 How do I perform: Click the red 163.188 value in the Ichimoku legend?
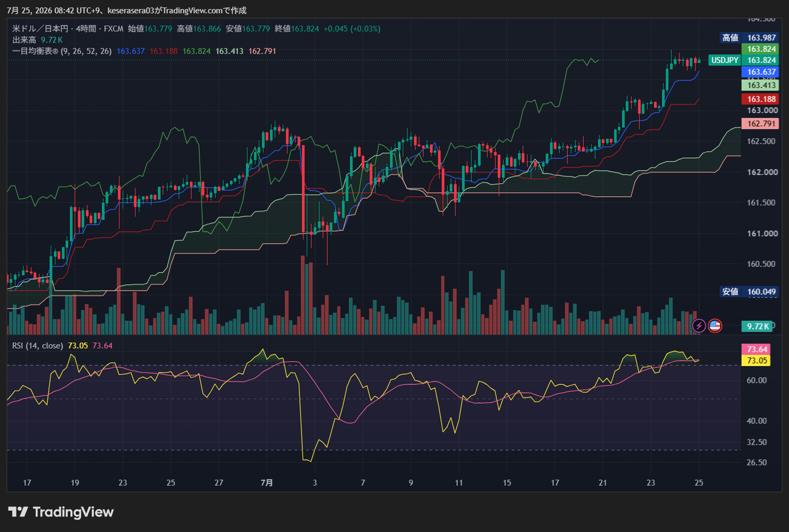pos(163,51)
